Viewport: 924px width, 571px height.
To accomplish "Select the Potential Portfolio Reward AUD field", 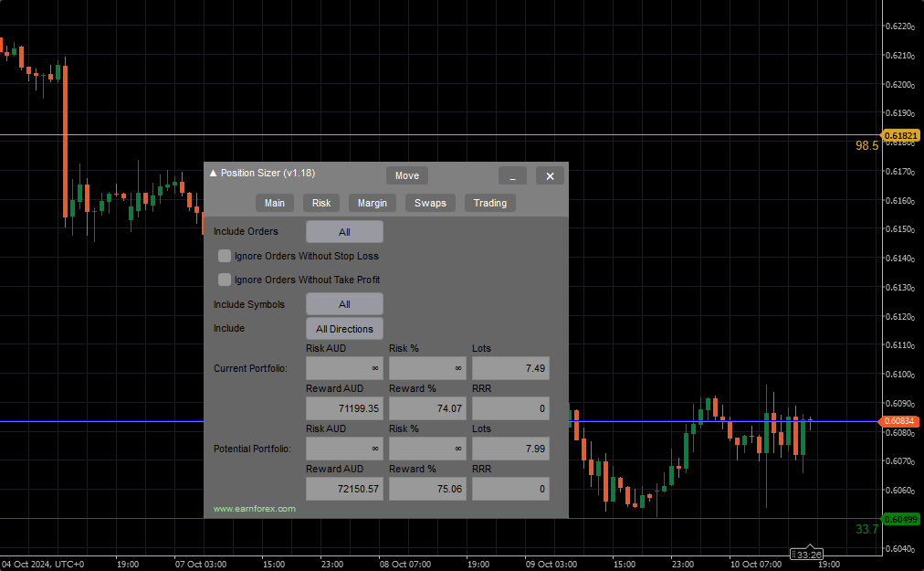I will [x=344, y=489].
